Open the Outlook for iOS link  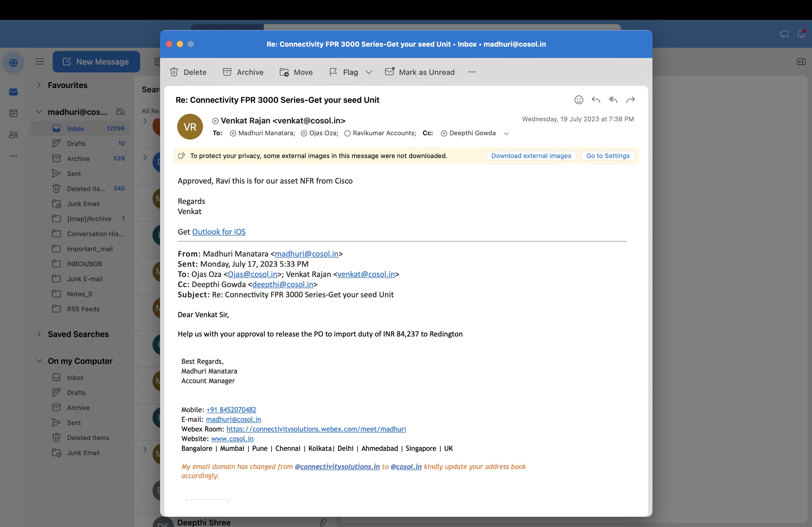219,232
